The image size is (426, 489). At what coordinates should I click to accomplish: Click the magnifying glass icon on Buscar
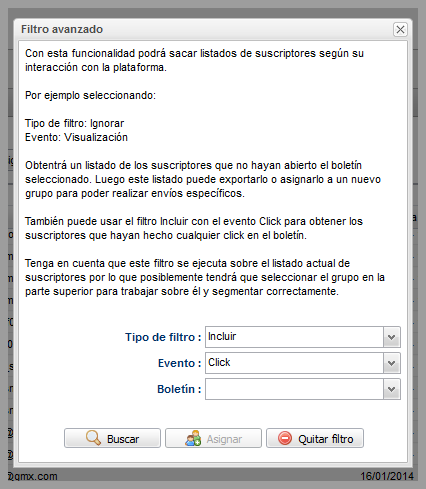click(93, 438)
